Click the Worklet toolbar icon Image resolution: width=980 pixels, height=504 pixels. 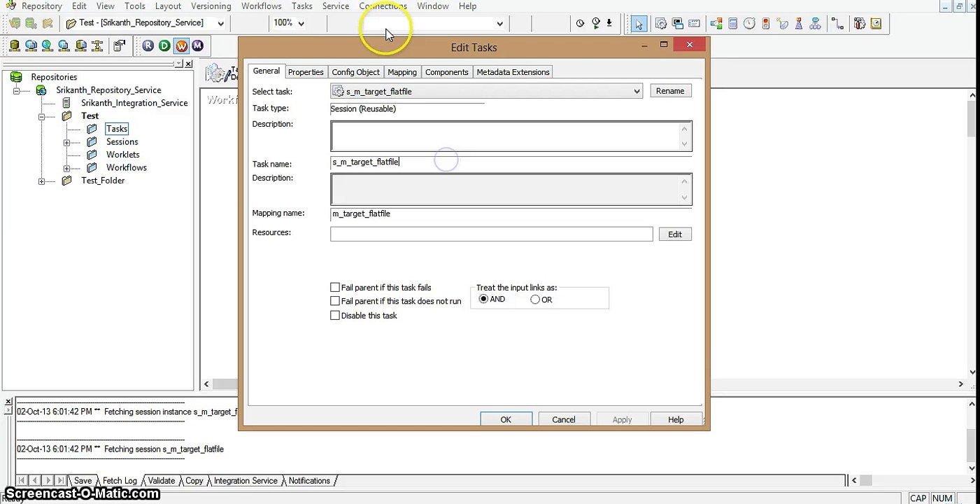click(x=816, y=24)
